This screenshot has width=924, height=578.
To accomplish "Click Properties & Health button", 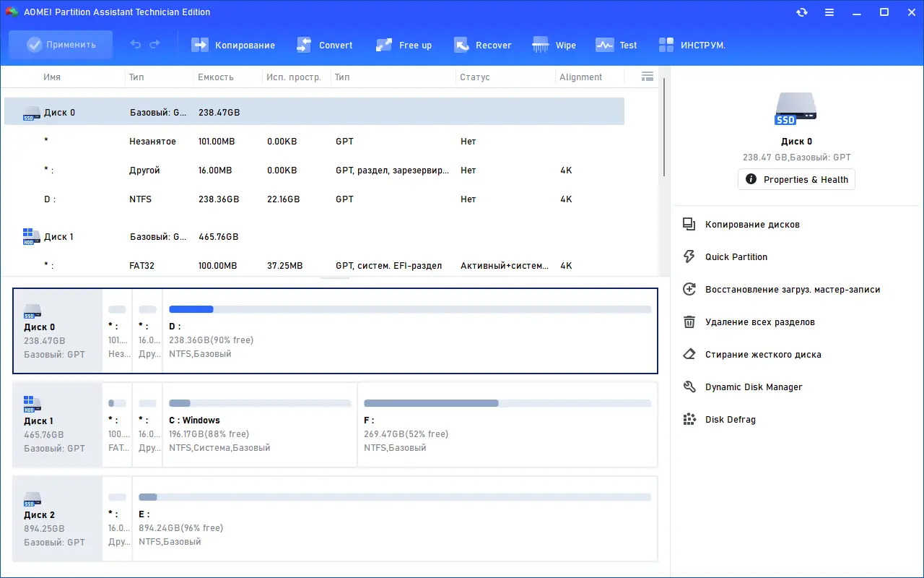I will (x=796, y=179).
